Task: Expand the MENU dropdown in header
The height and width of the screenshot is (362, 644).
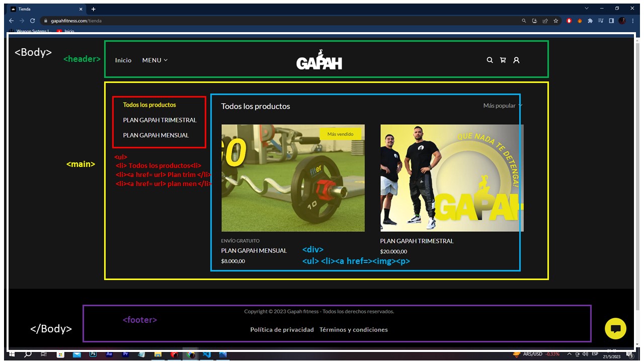Action: 154,60
